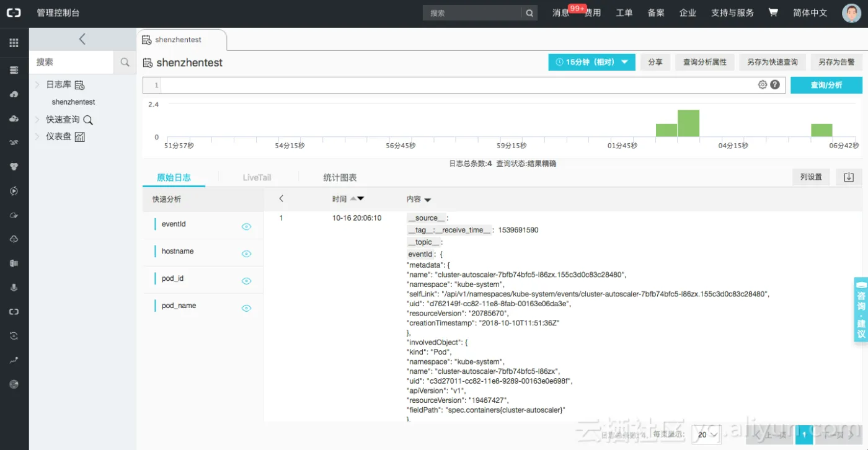Viewport: 868px width, 450px height.
Task: Toggle eye icon for hostname field
Action: pyautogui.click(x=246, y=254)
